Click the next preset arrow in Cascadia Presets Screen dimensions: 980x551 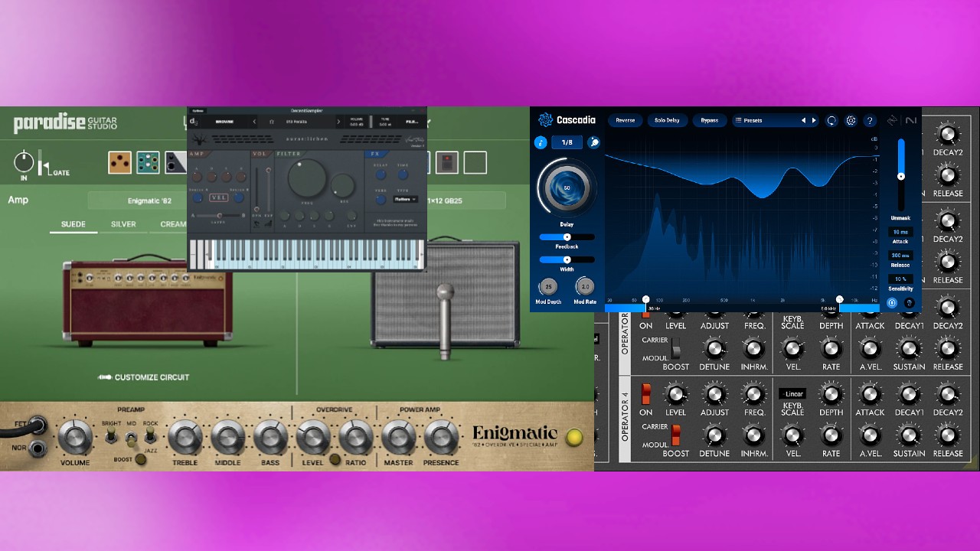click(813, 120)
